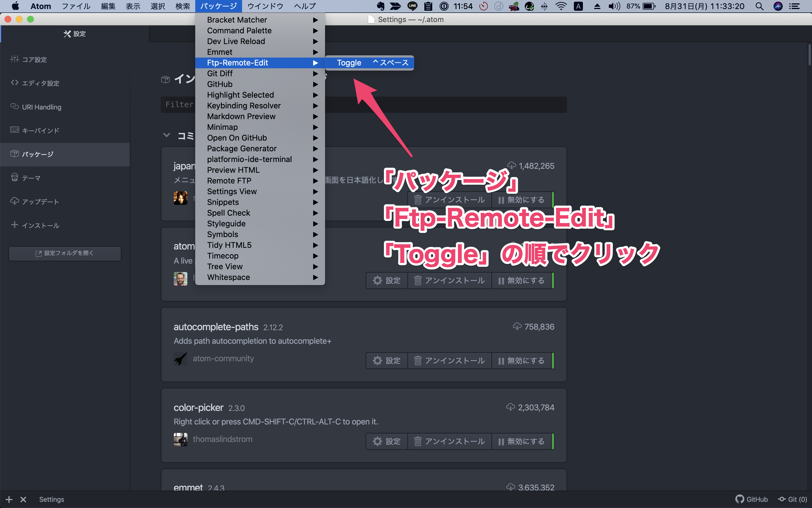
Task: Open エディタ設定 code icon in sidebar
Action: pos(14,83)
